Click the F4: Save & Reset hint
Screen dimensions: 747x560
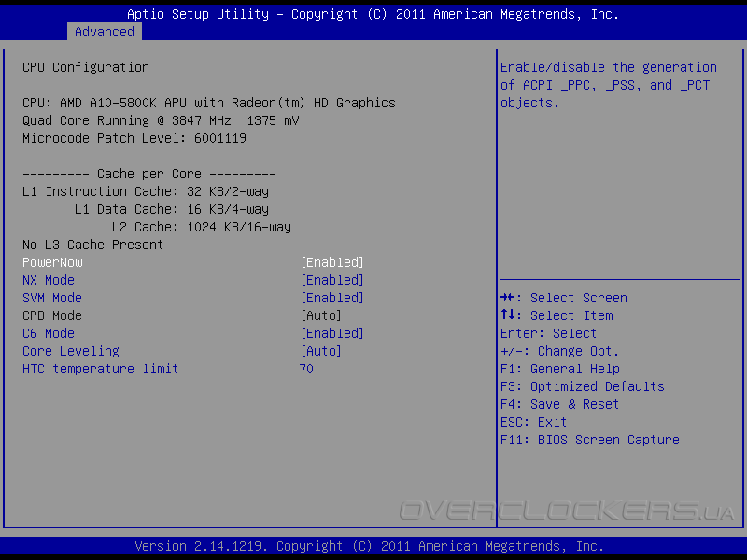559,404
